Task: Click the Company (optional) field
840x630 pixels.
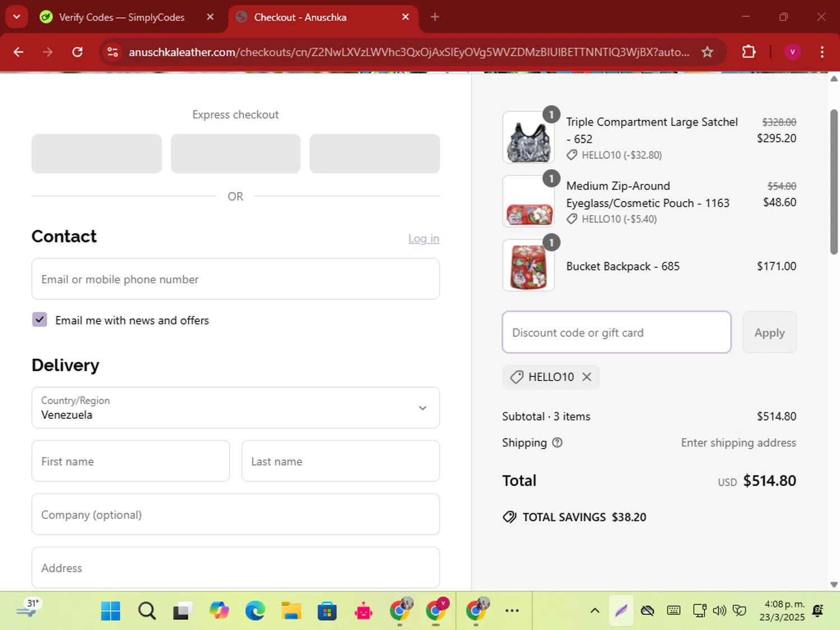Action: click(x=235, y=515)
